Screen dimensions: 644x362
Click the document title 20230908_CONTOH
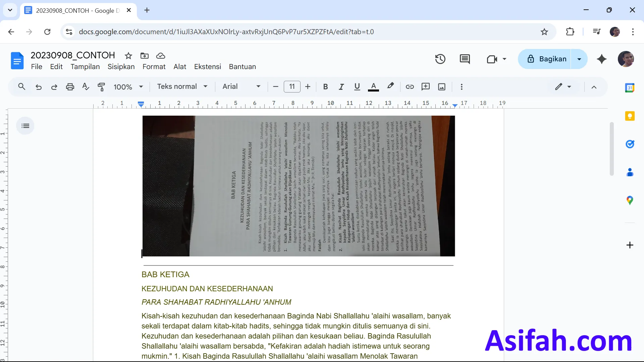point(73,55)
